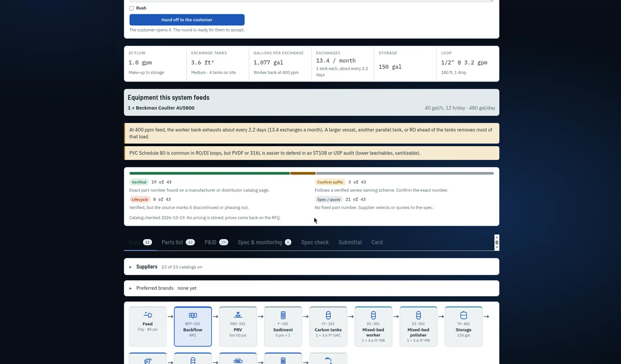
Task: Click the Lifecycle status badge
Action: point(140,200)
